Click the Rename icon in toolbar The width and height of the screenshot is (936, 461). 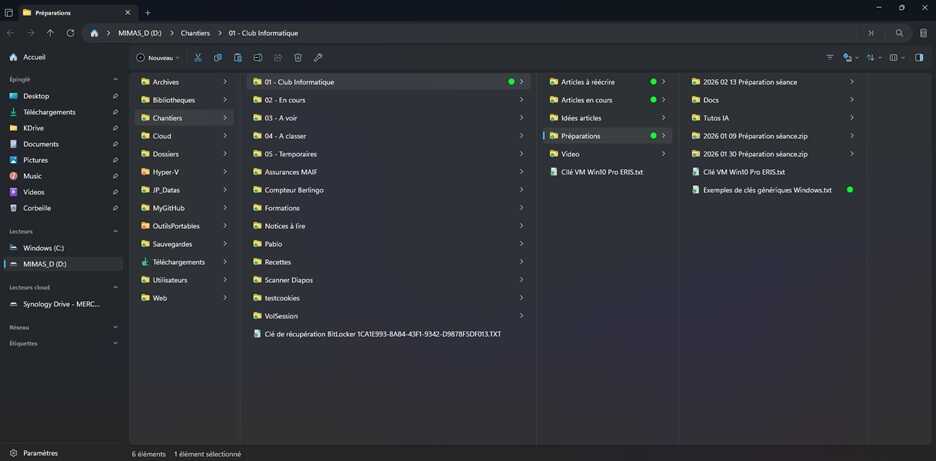click(257, 58)
